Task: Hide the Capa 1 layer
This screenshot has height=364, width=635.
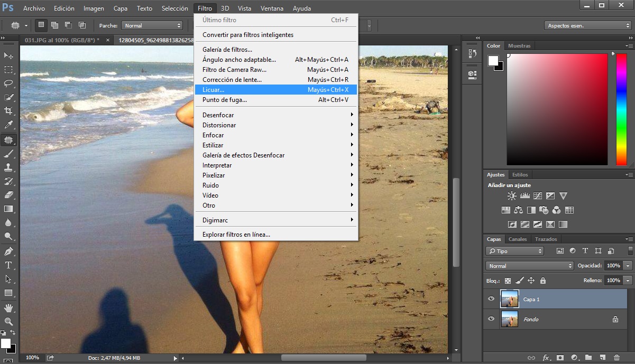Action: (x=491, y=299)
